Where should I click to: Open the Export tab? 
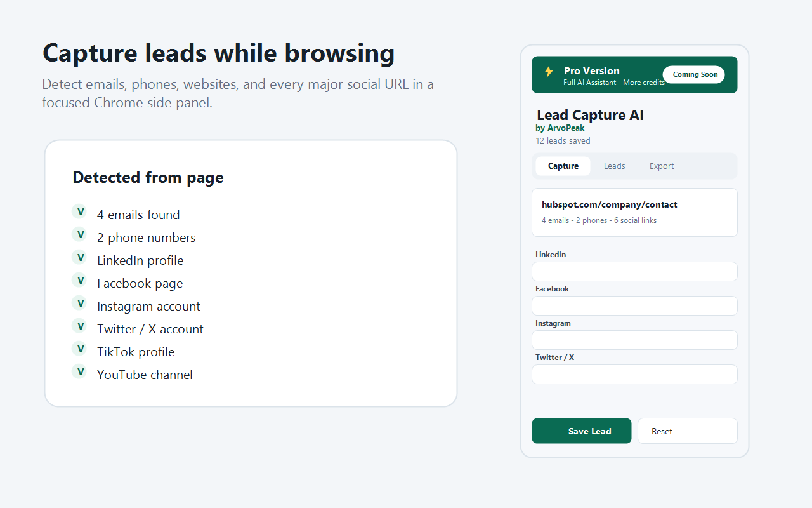pyautogui.click(x=662, y=166)
